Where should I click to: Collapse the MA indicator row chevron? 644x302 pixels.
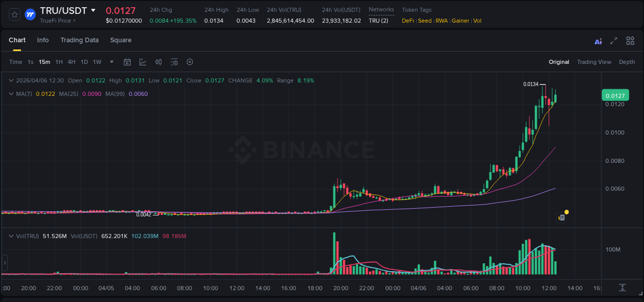click(x=11, y=94)
